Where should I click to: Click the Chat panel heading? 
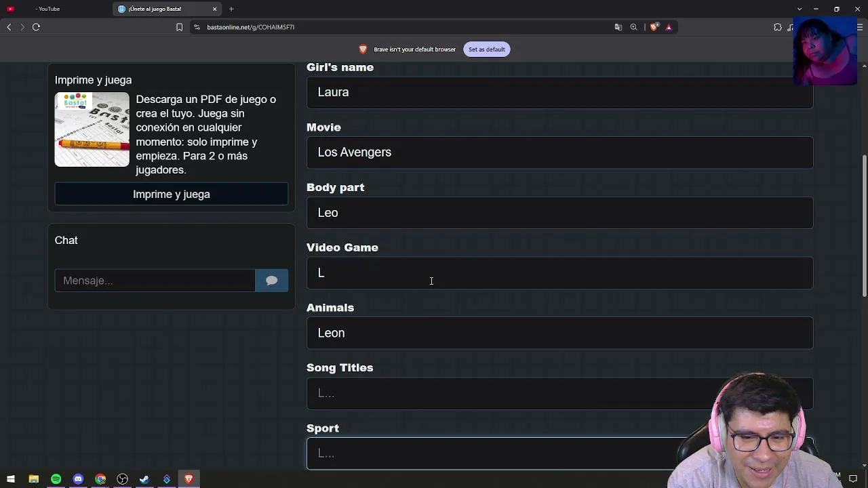point(66,241)
